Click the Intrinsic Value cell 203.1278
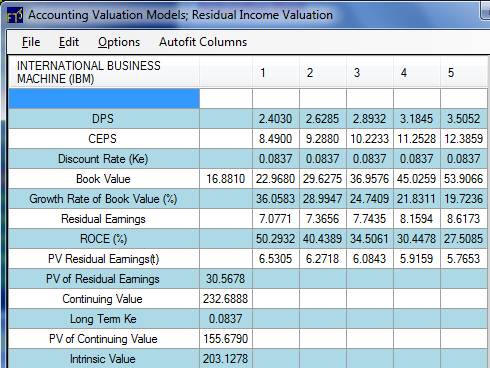The width and height of the screenshot is (490, 368). point(226,359)
